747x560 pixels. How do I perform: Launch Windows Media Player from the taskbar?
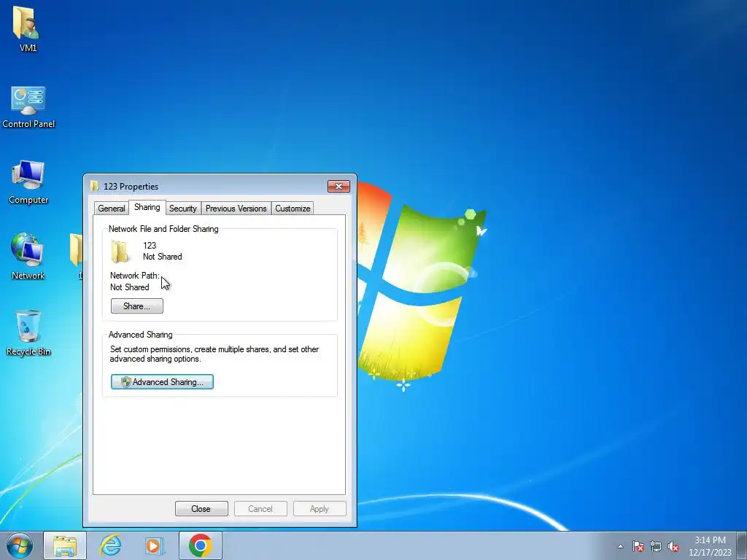click(x=154, y=545)
